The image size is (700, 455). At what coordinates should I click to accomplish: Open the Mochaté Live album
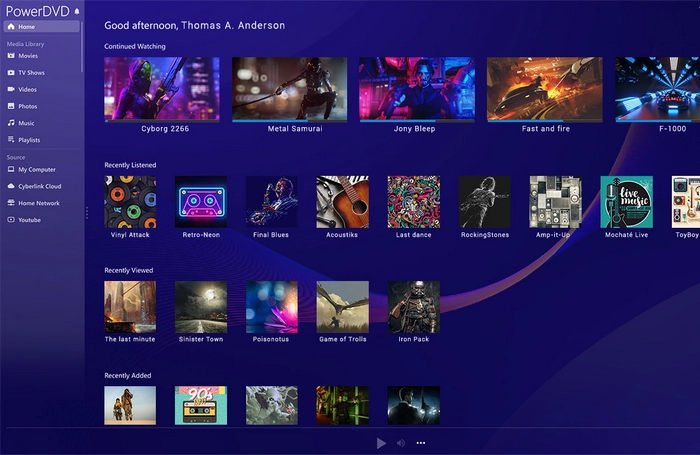(x=626, y=202)
